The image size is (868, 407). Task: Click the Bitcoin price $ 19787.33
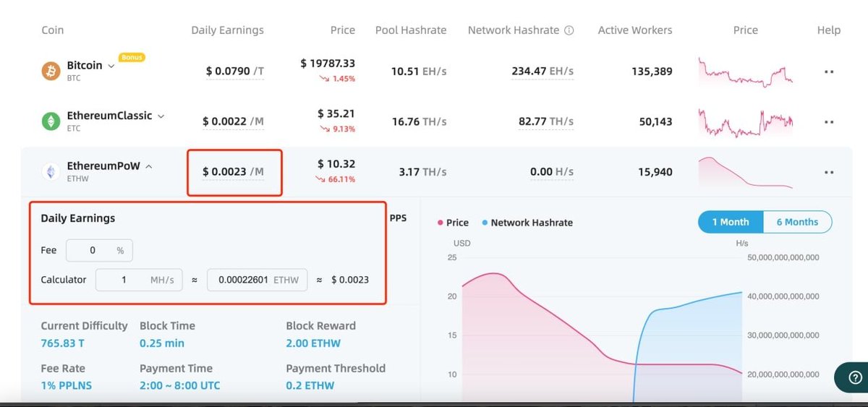pos(328,64)
